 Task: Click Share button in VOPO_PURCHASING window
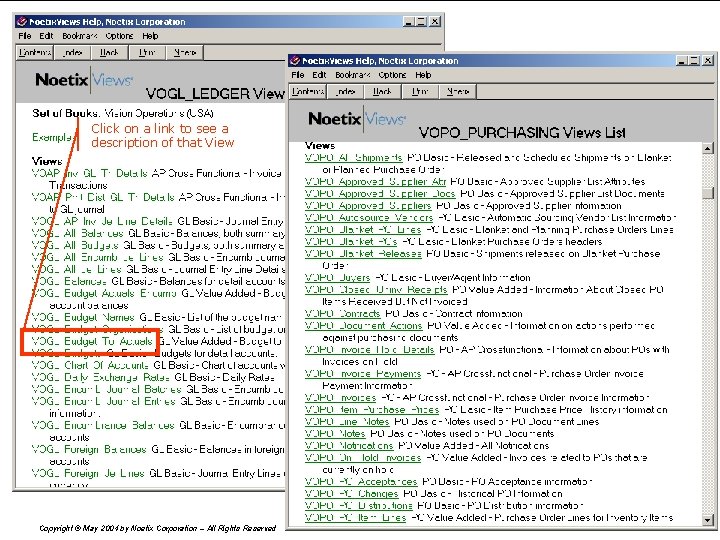458,91
